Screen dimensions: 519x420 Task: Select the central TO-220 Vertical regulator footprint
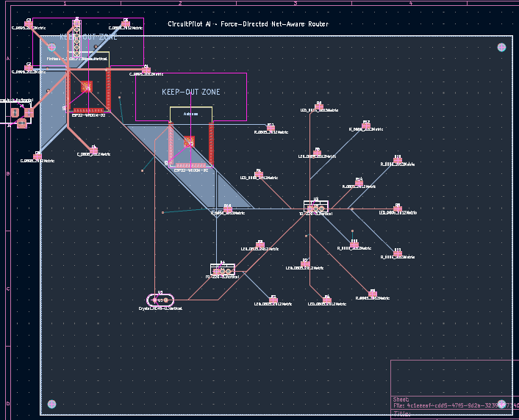316,206
